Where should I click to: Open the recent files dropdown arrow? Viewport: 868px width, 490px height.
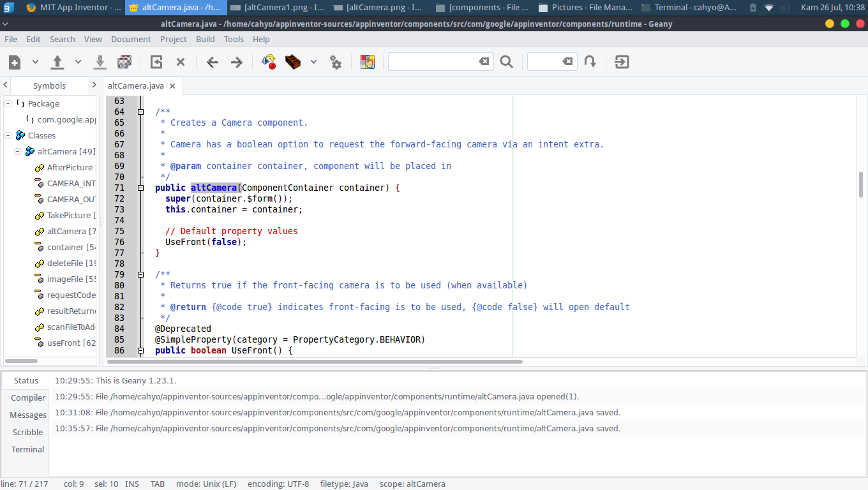click(78, 62)
